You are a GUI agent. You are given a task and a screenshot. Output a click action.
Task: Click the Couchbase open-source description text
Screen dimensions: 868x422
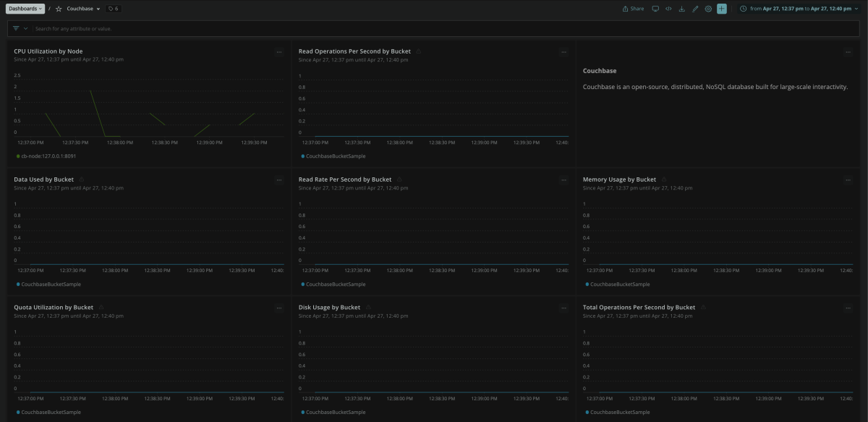(x=715, y=87)
